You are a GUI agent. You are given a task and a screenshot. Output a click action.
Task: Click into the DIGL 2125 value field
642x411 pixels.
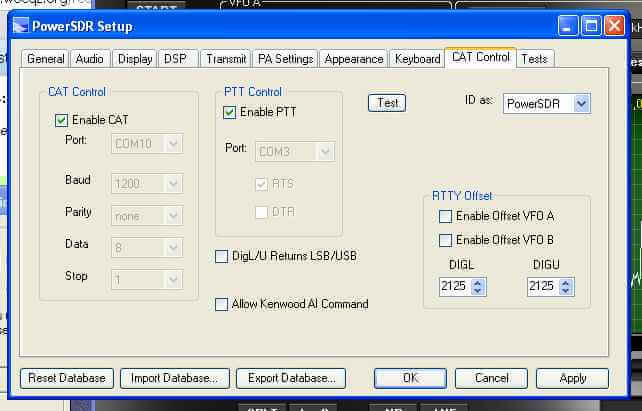click(x=455, y=286)
